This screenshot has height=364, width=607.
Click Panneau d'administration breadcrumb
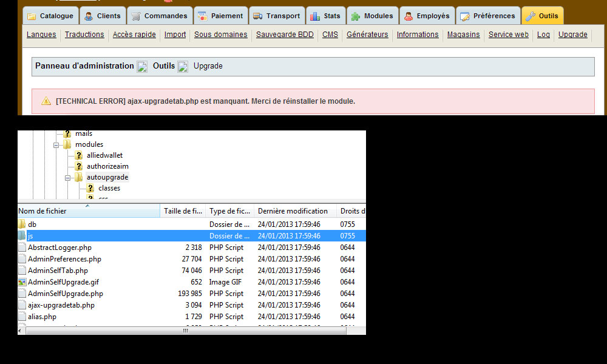[x=84, y=66]
